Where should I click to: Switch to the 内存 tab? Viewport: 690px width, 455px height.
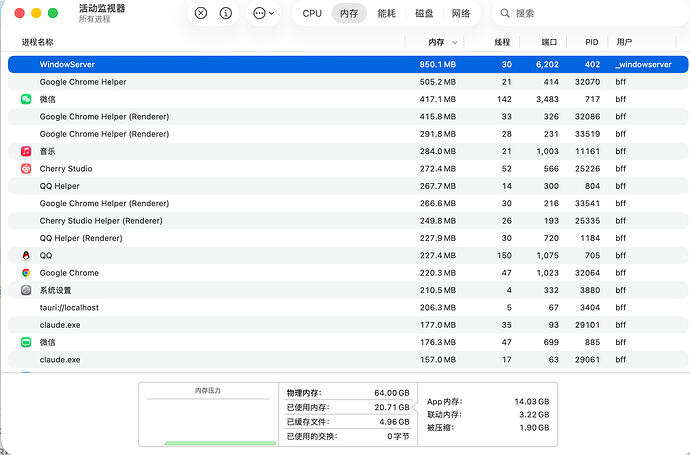click(x=349, y=14)
